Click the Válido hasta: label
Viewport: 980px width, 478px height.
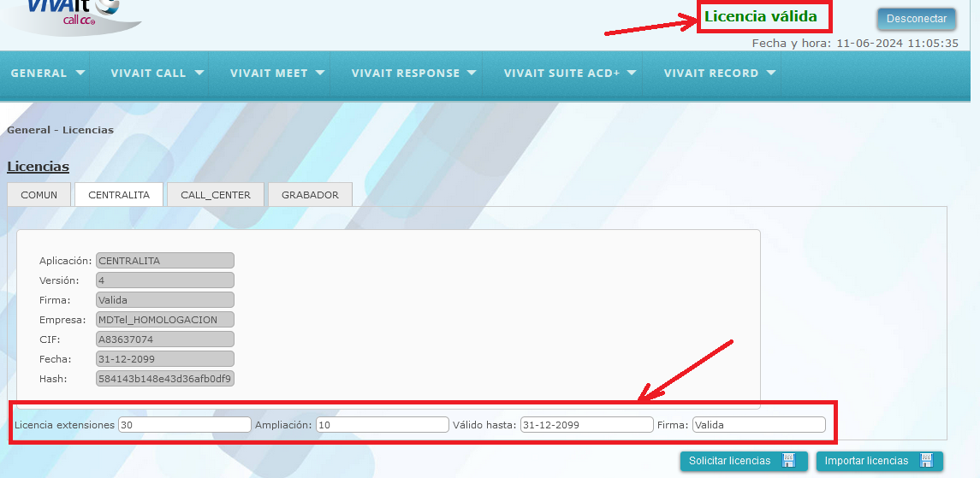[x=484, y=425]
